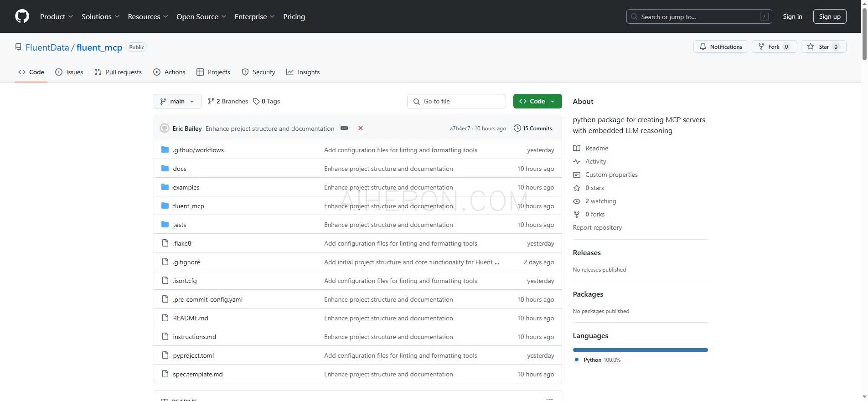
Task: Open the Security tab
Action: 258,72
